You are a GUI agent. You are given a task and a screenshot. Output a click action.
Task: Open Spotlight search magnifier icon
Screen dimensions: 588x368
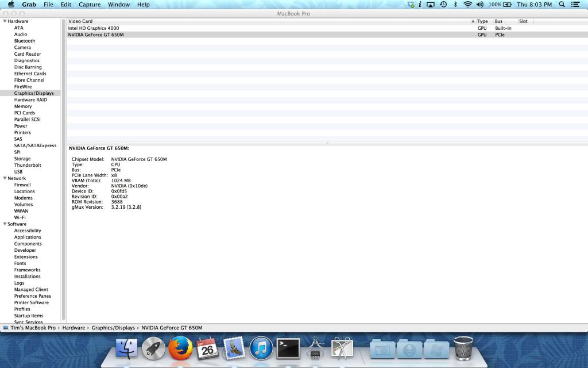(562, 4)
